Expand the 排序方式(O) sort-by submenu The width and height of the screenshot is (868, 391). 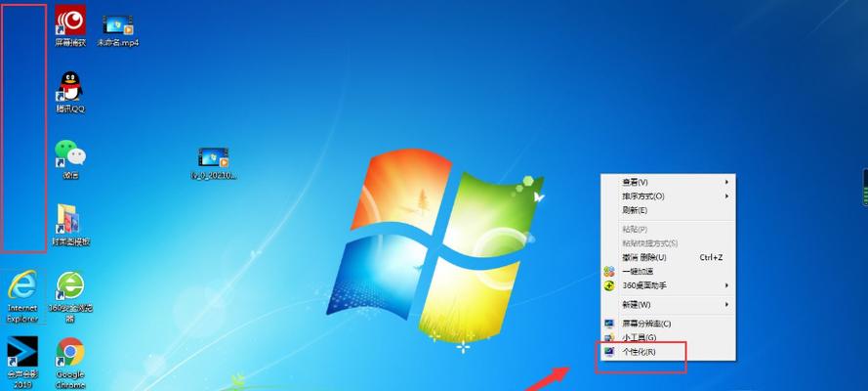click(668, 196)
